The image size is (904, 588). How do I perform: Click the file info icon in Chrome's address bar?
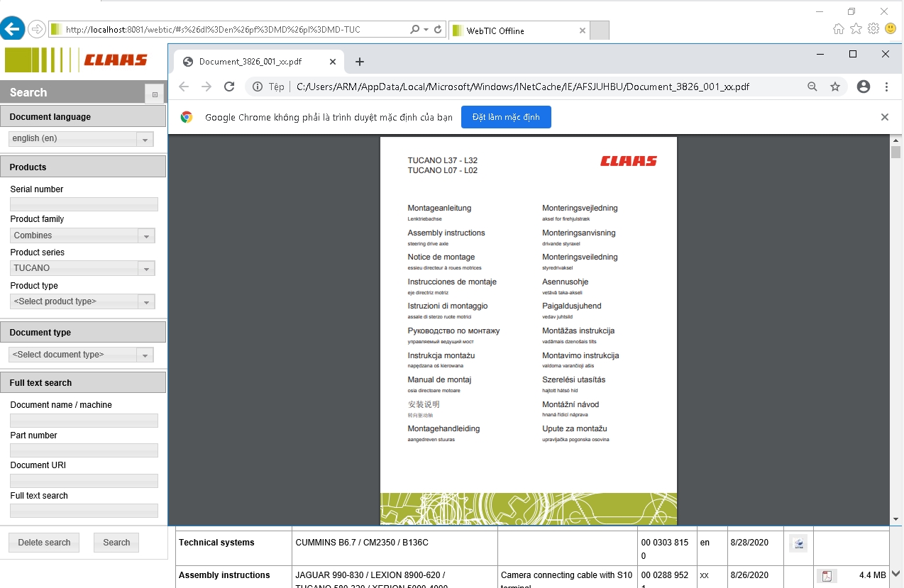[256, 86]
